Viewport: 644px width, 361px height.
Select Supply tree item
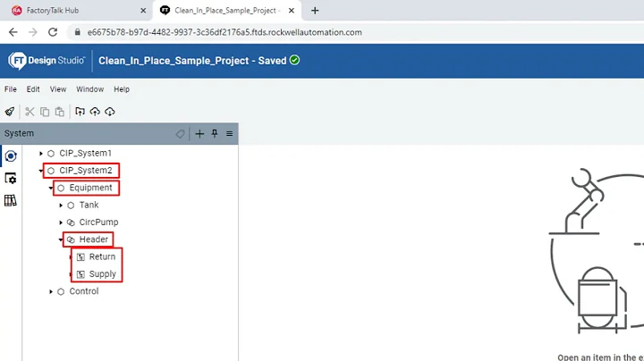click(x=103, y=274)
